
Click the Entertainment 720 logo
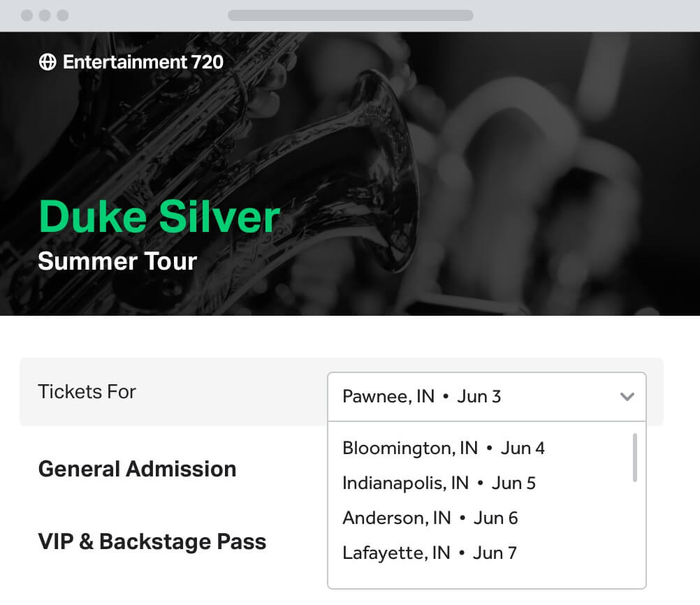tap(143, 61)
